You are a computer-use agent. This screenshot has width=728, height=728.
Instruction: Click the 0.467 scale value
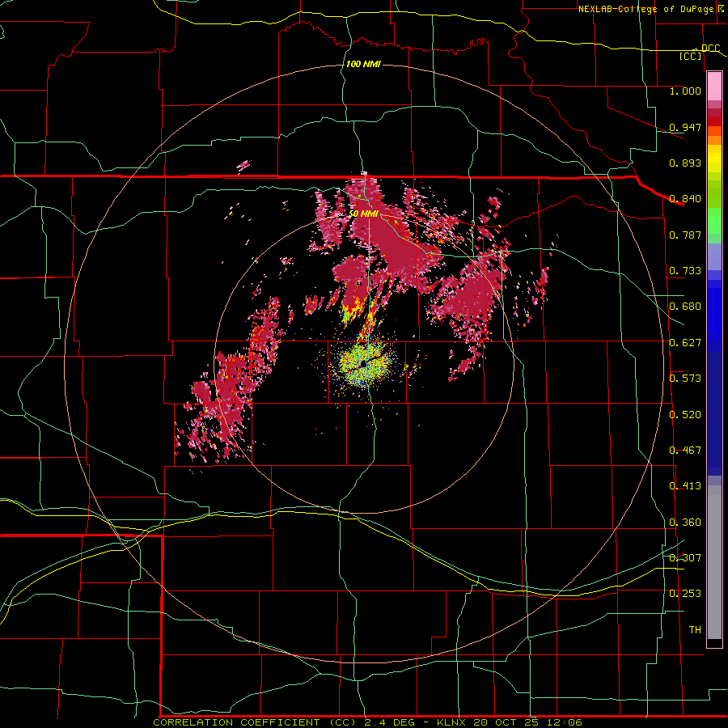[x=685, y=451]
